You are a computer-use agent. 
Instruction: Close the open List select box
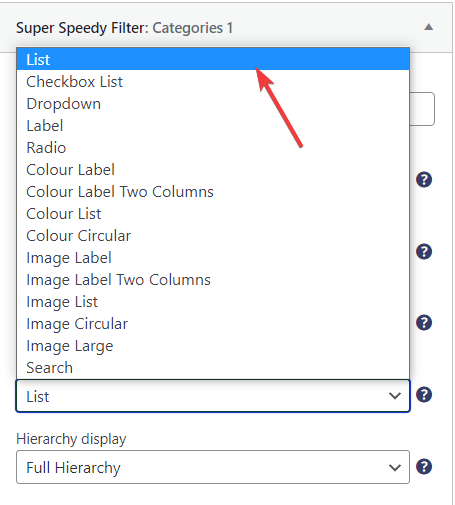[213, 396]
